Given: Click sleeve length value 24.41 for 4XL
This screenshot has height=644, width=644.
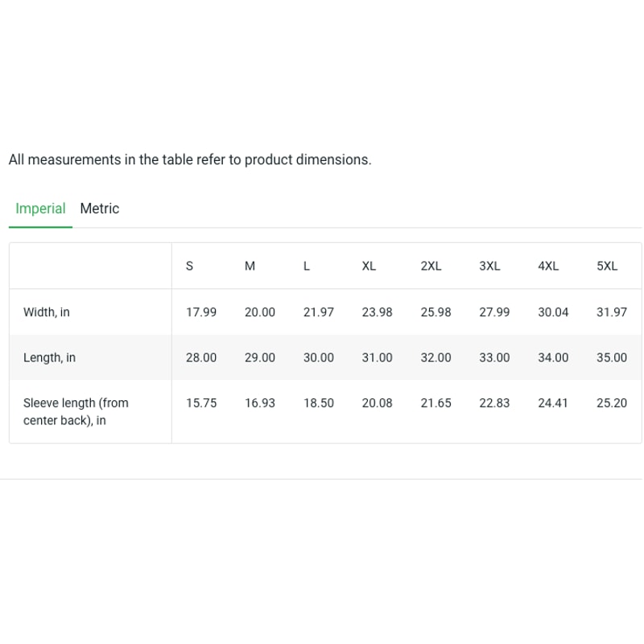Looking at the screenshot, I should 553,403.
